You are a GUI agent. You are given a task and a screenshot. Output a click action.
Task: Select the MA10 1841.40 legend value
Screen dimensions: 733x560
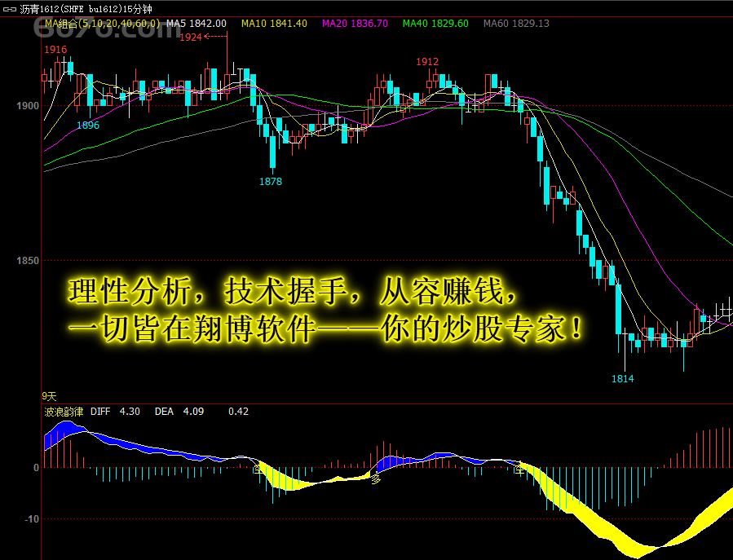[x=275, y=24]
